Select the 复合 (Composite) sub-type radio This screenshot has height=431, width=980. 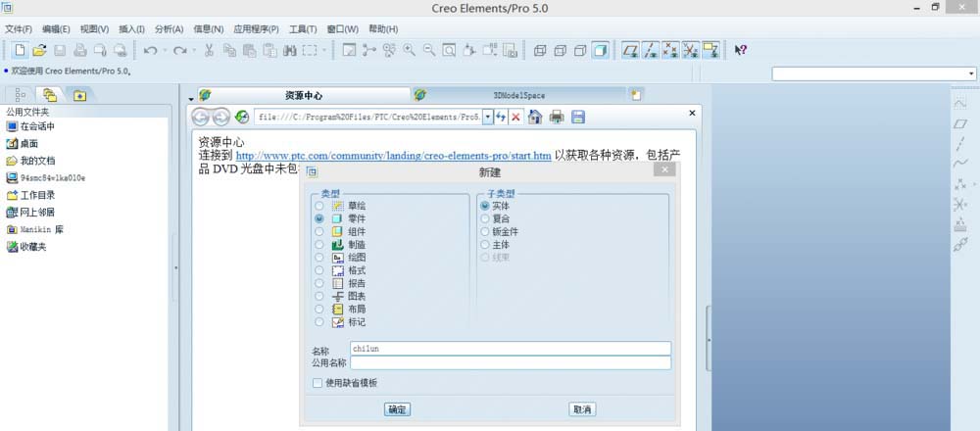point(485,218)
